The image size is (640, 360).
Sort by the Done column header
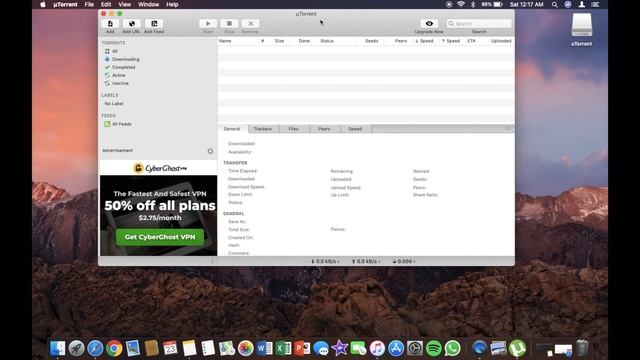304,41
